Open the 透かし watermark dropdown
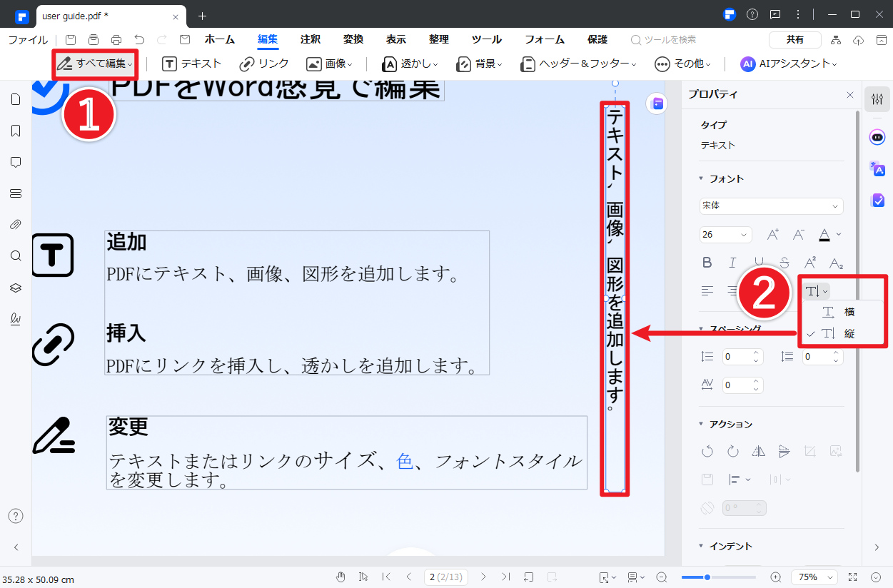This screenshot has height=588, width=893. (410, 64)
